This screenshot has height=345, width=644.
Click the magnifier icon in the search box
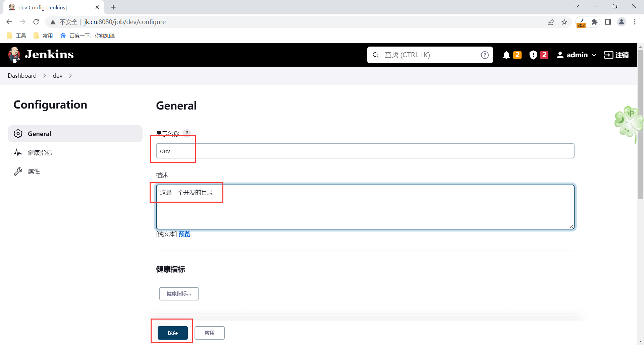click(x=376, y=55)
